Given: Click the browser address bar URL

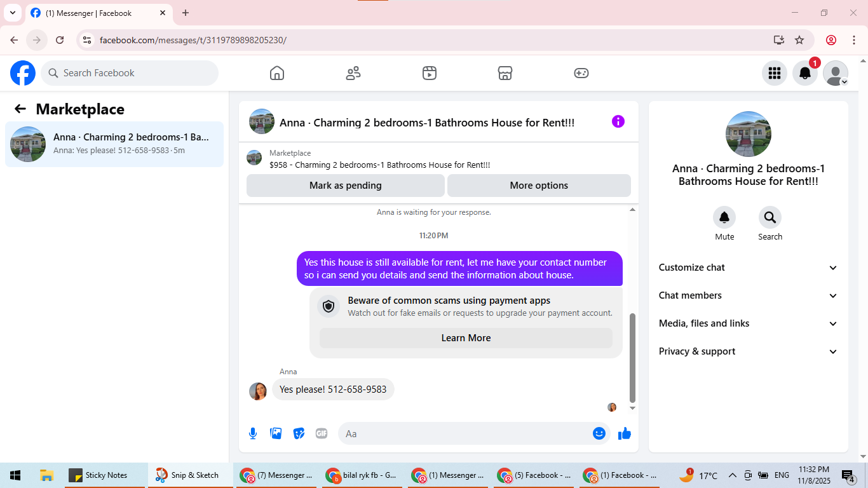Looking at the screenshot, I should (193, 40).
